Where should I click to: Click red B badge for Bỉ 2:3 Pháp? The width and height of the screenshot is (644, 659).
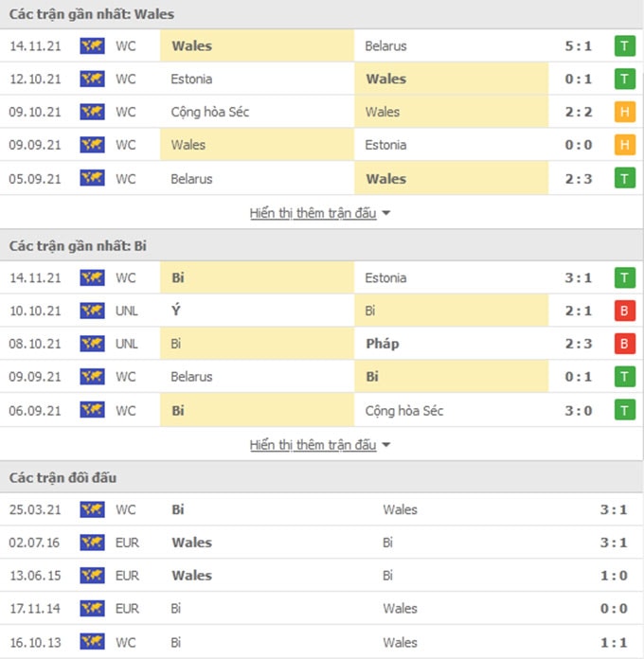[625, 344]
